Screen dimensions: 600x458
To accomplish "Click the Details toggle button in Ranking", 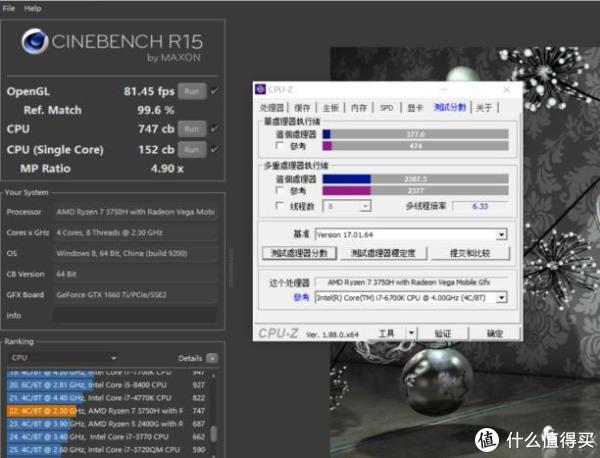I will [x=212, y=358].
